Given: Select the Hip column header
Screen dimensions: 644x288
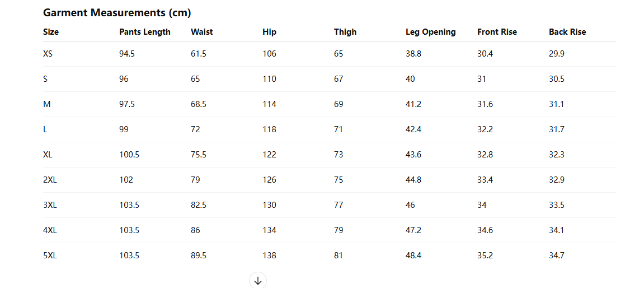Looking at the screenshot, I should click(x=270, y=32).
